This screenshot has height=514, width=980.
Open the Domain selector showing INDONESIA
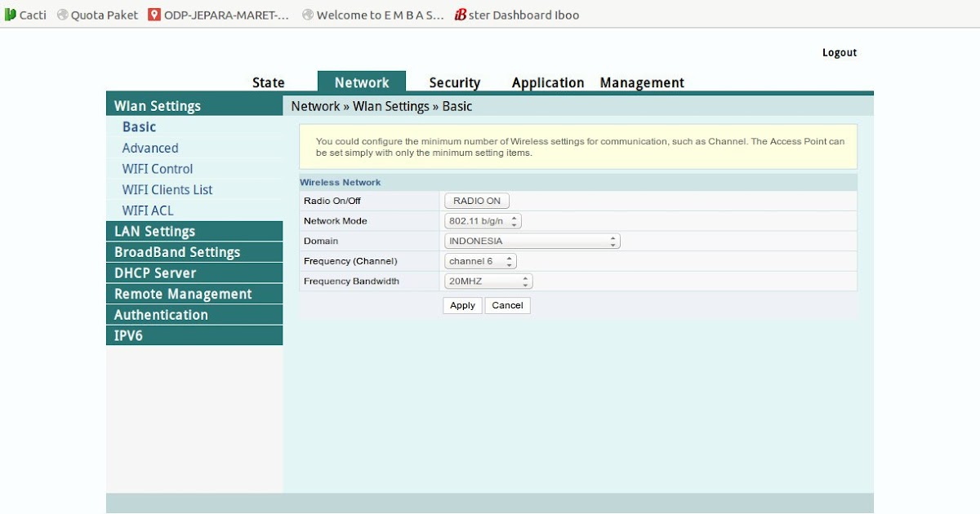[x=532, y=241]
